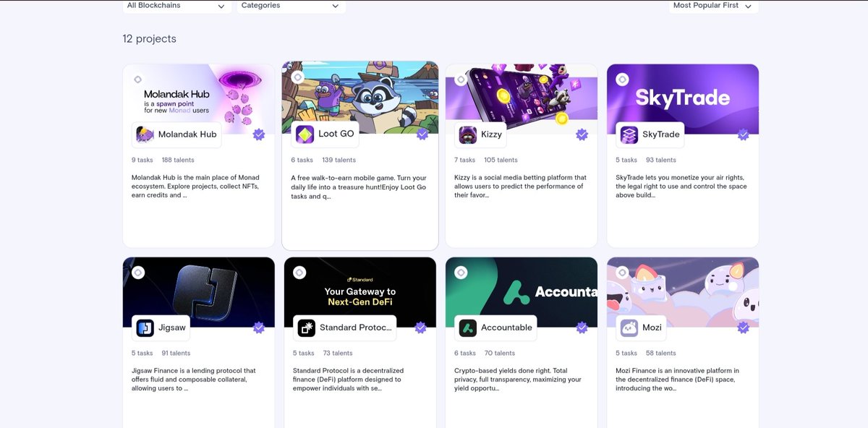Open the SkyTrade project name
The image size is (868, 428).
661,134
